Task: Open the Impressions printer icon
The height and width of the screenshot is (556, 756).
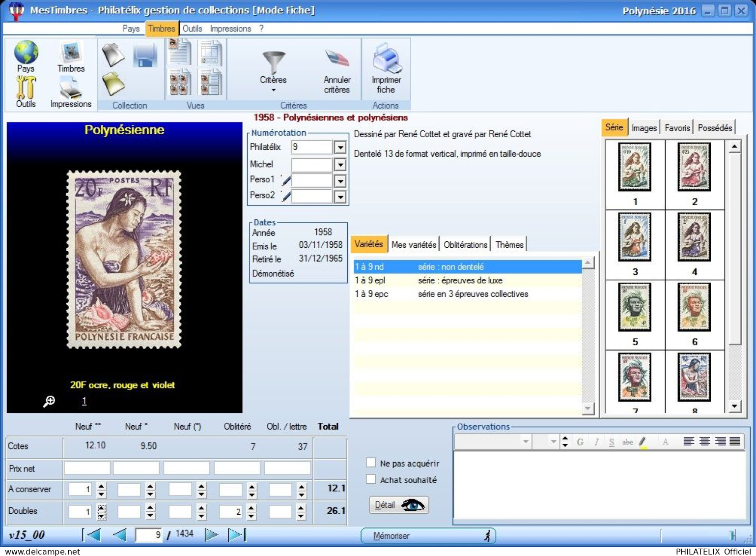Action: 71,88
